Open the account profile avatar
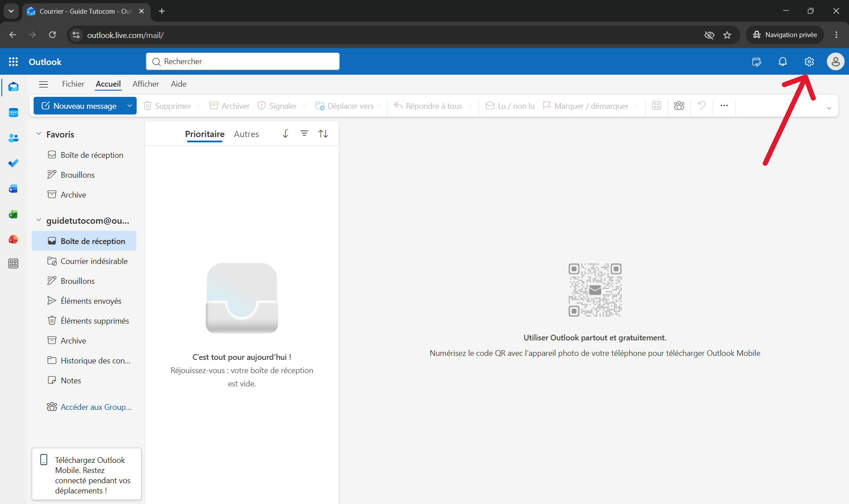The width and height of the screenshot is (849, 504). click(835, 62)
